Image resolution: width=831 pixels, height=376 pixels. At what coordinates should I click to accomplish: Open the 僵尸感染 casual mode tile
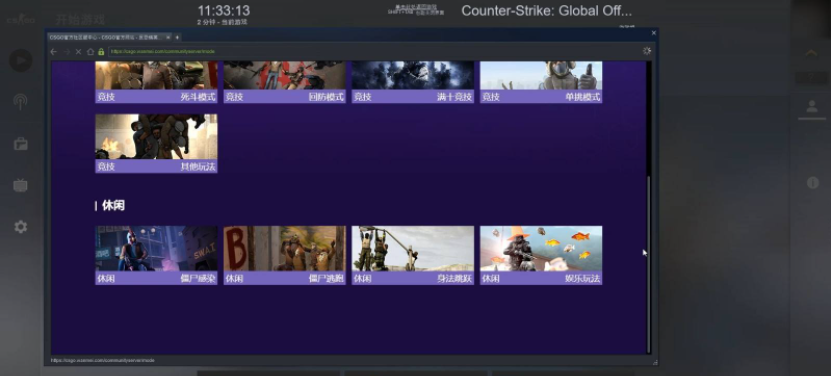(156, 255)
